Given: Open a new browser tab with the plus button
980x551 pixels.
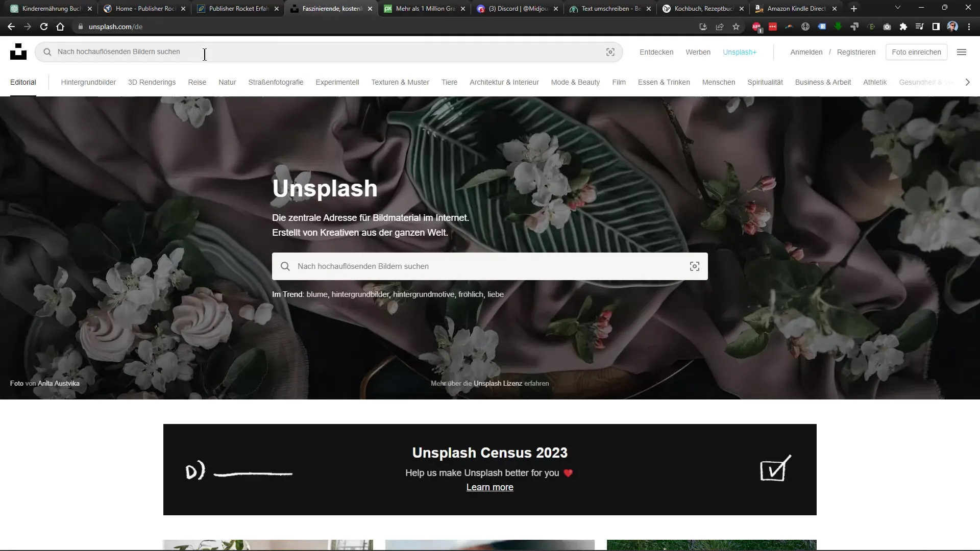Looking at the screenshot, I should tap(854, 9).
